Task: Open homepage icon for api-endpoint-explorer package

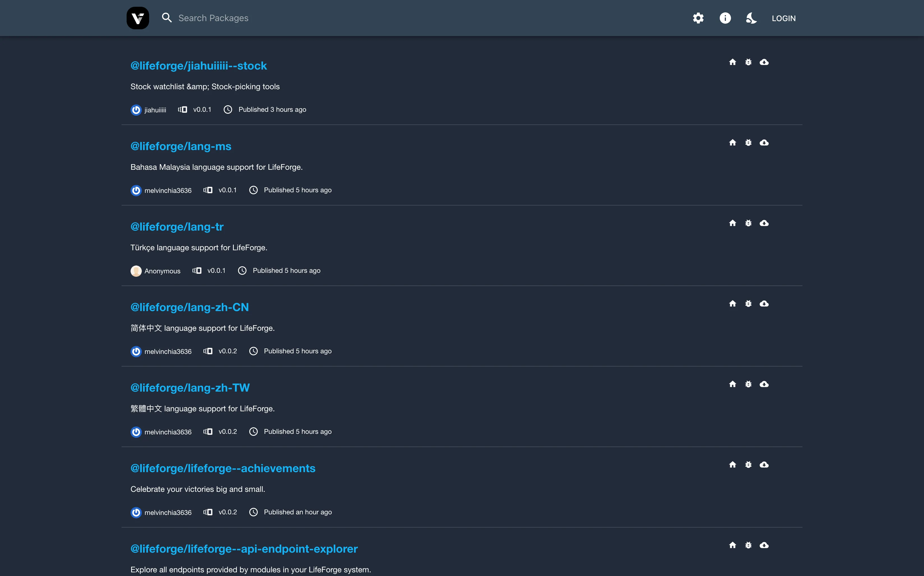Action: tap(732, 545)
